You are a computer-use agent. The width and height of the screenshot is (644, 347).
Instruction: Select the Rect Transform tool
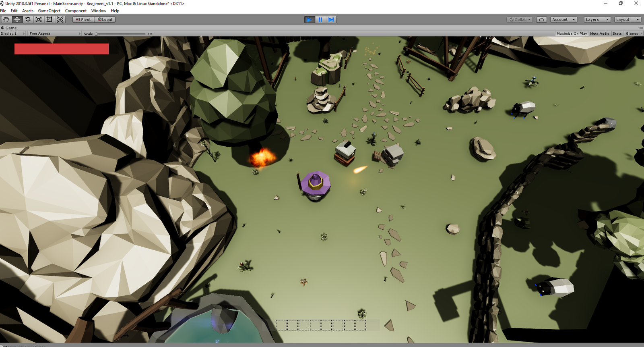(x=50, y=19)
